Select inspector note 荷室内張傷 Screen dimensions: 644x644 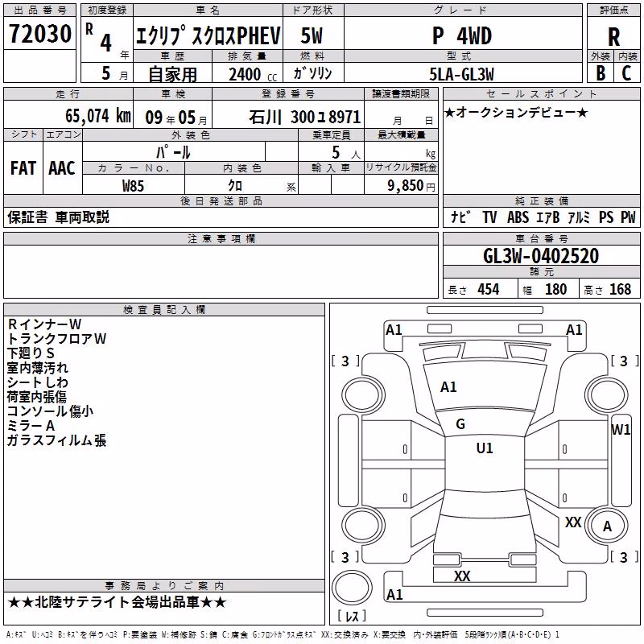(37, 397)
